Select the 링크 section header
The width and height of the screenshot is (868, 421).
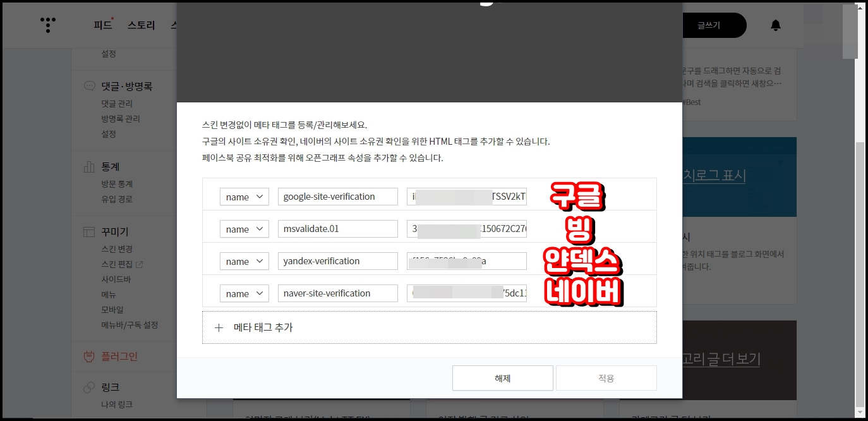(111, 387)
